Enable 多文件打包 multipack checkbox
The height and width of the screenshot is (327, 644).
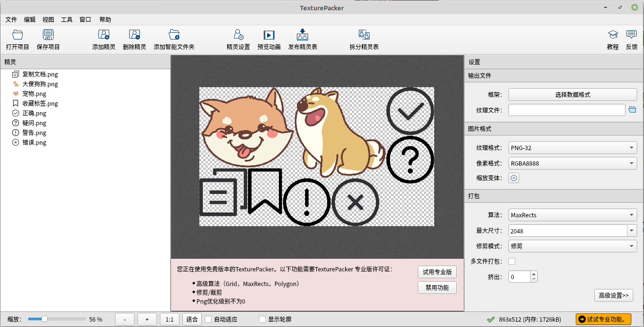pyautogui.click(x=512, y=261)
